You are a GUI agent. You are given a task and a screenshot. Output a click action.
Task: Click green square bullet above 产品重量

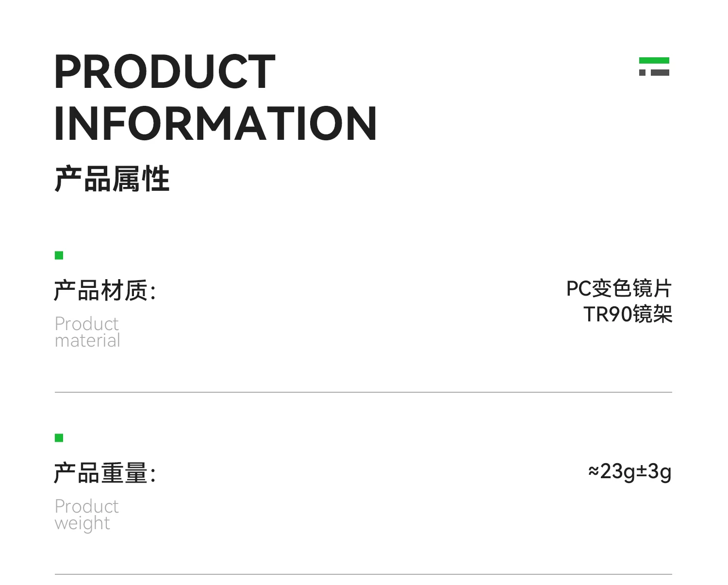point(59,438)
